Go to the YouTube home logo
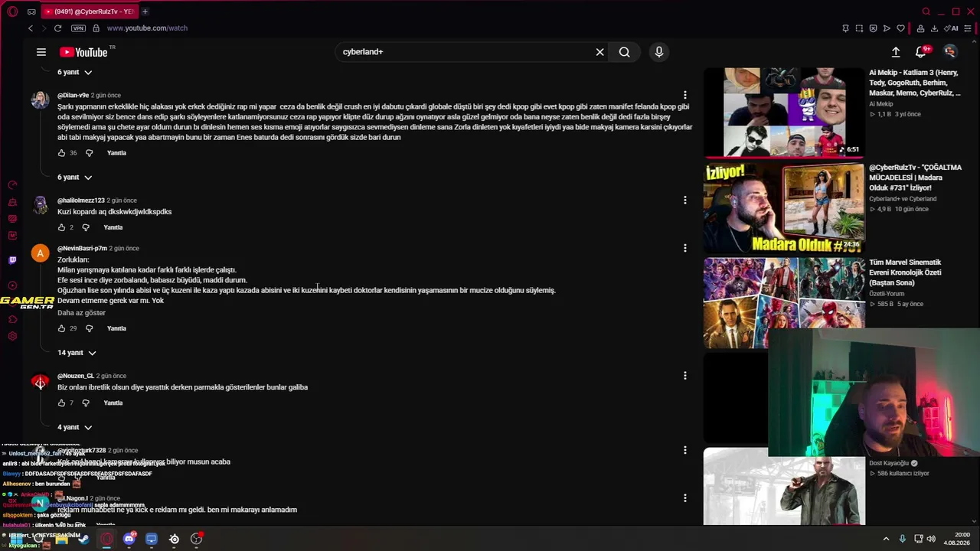This screenshot has width=980, height=551. point(83,52)
